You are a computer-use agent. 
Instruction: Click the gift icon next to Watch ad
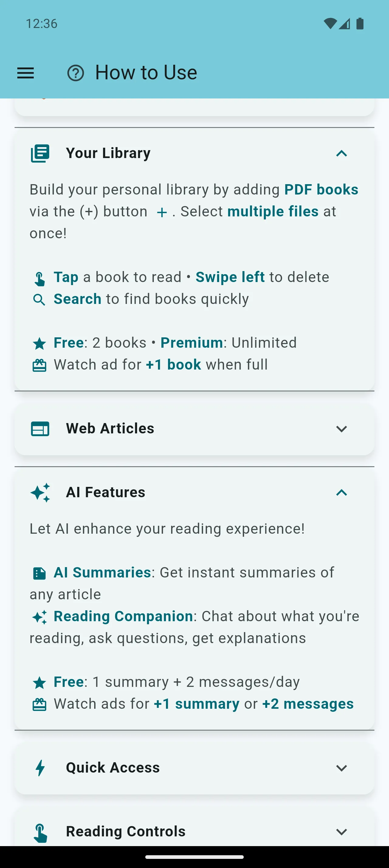pos(40,364)
